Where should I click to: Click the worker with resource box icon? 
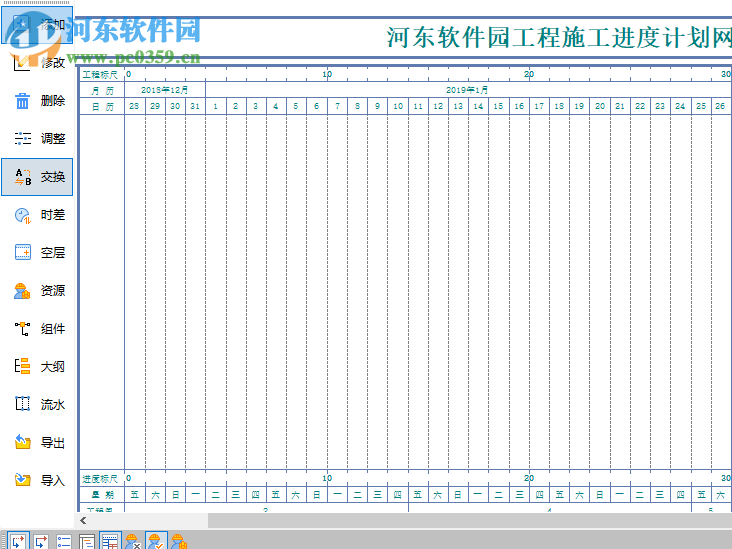179,541
